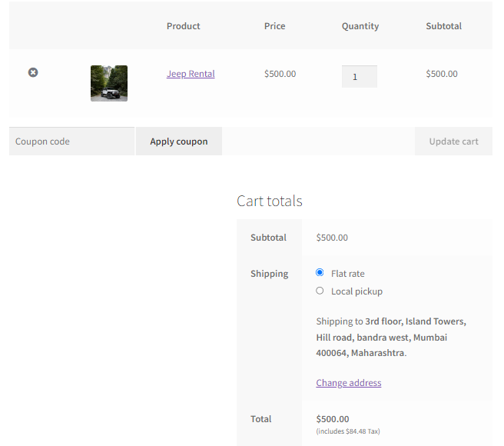Image resolution: width=504 pixels, height=446 pixels.
Task: Click the Local pickup label text
Action: tap(356, 291)
